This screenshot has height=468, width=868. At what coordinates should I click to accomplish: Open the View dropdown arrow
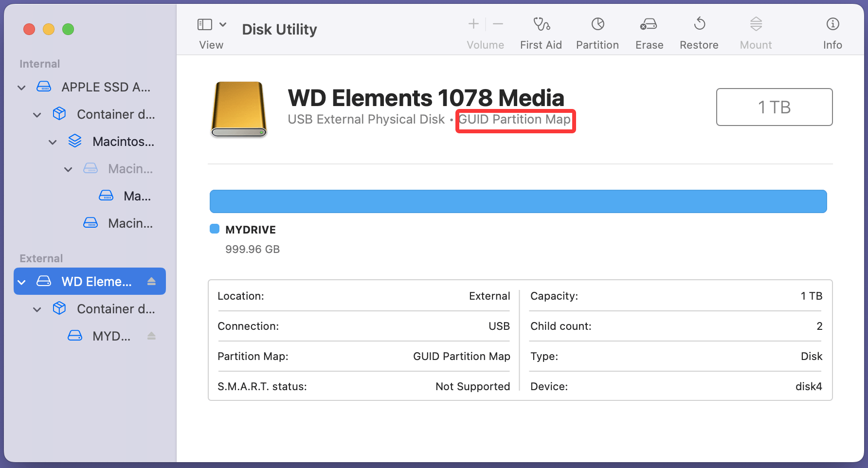click(x=223, y=23)
